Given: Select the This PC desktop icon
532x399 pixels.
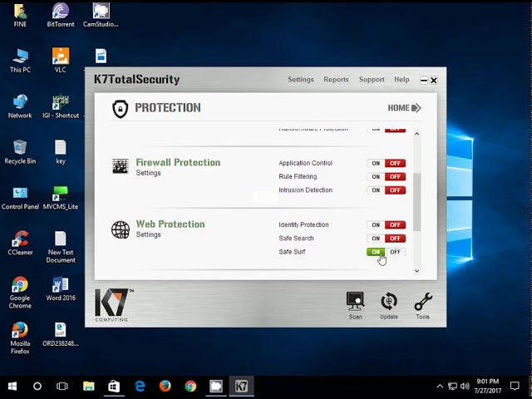Looking at the screenshot, I should [20, 61].
